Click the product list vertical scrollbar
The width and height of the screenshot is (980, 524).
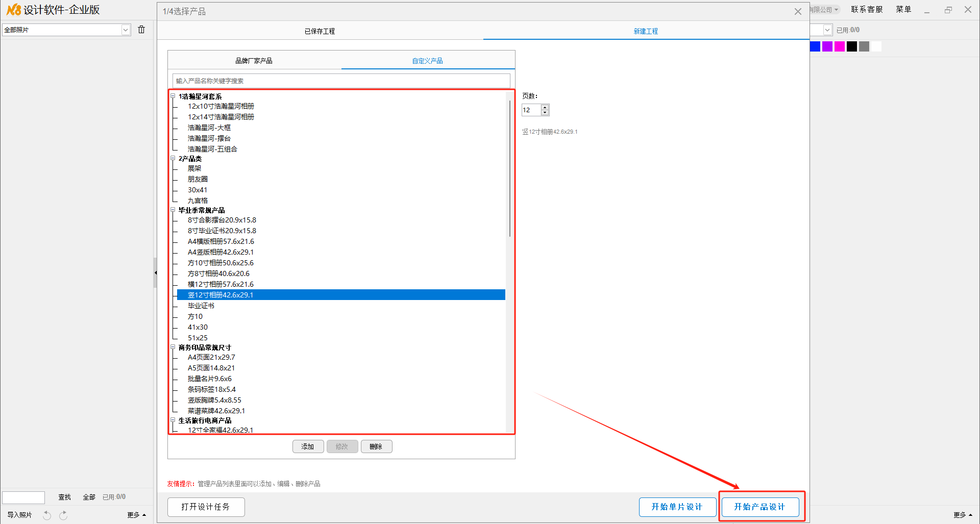pyautogui.click(x=510, y=168)
